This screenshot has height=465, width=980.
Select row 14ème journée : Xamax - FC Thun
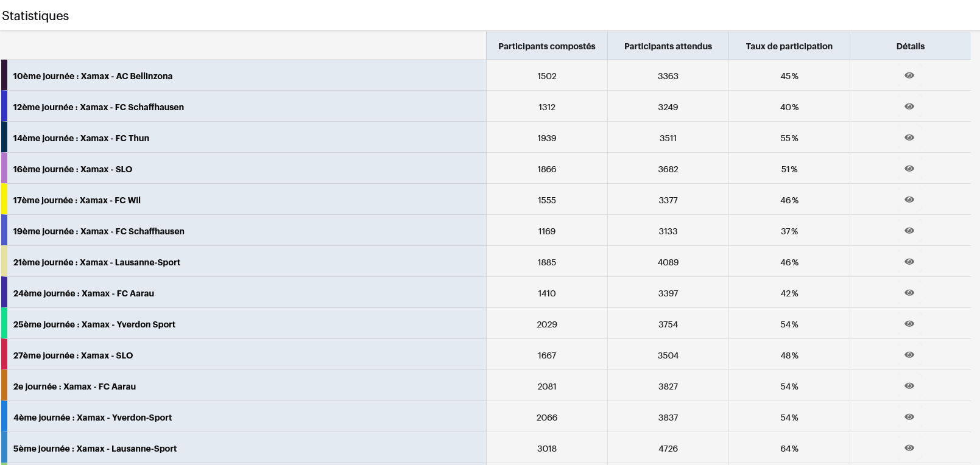pos(485,138)
